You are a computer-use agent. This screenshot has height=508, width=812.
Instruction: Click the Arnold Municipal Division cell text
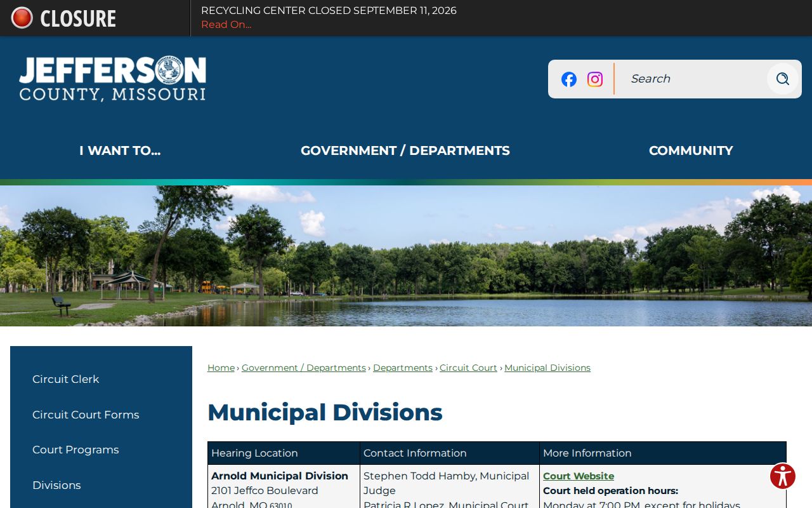[x=280, y=476]
